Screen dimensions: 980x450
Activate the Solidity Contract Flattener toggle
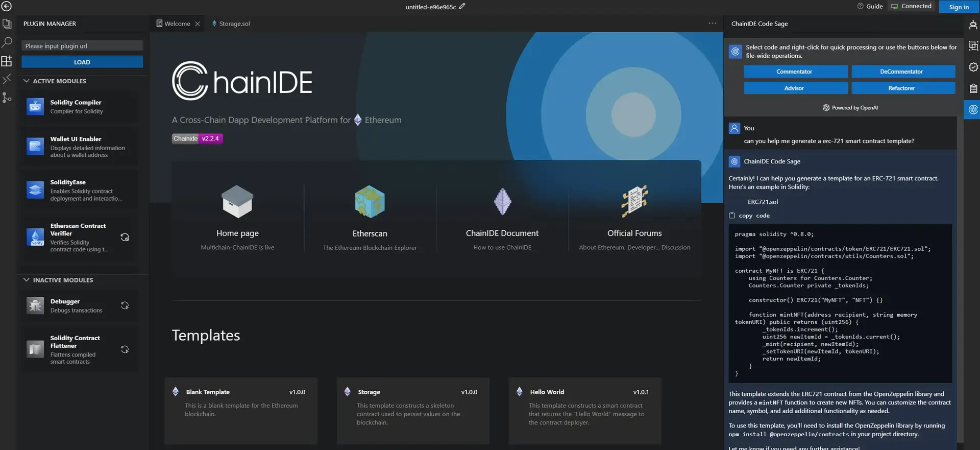[125, 349]
